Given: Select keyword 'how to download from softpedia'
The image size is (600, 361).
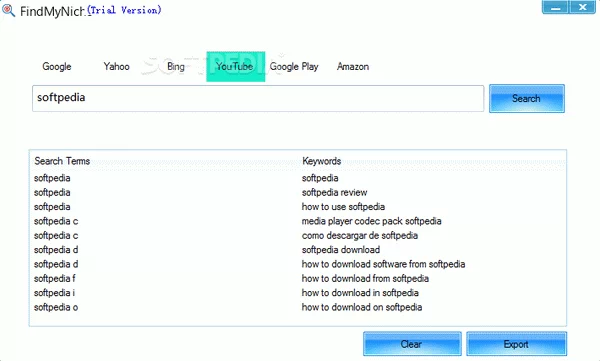Looking at the screenshot, I should point(365,278).
